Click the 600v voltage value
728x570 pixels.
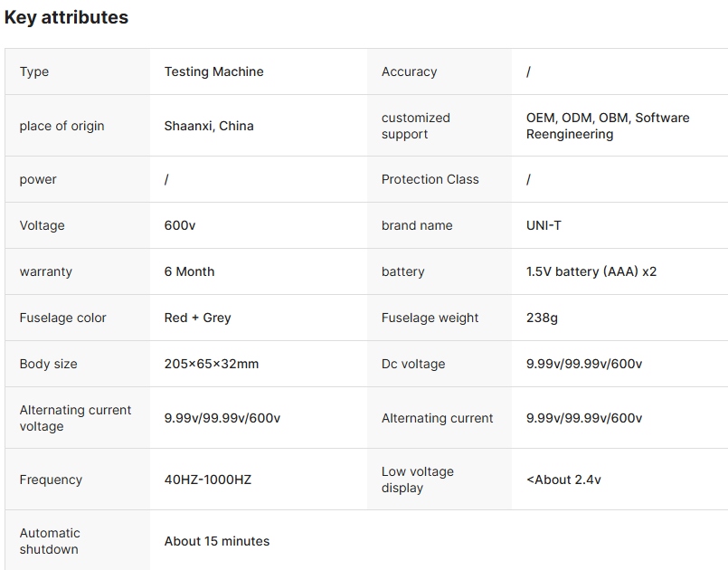tap(180, 225)
